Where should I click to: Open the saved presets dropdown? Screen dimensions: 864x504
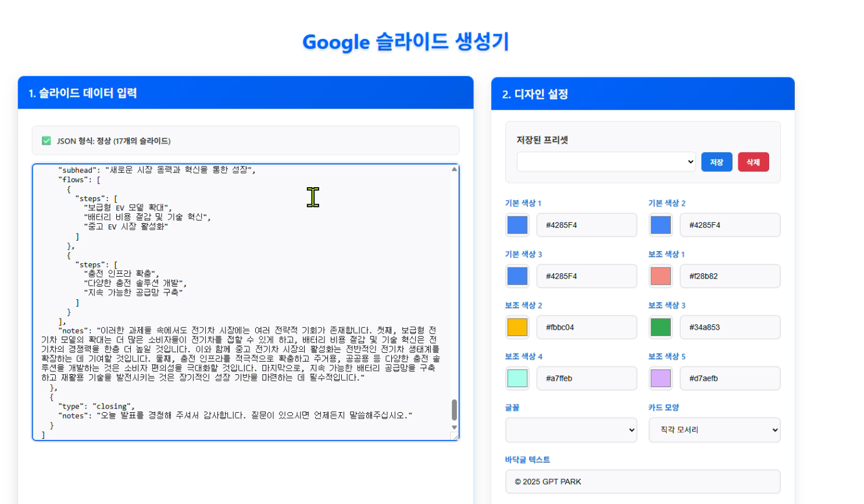[x=606, y=162]
